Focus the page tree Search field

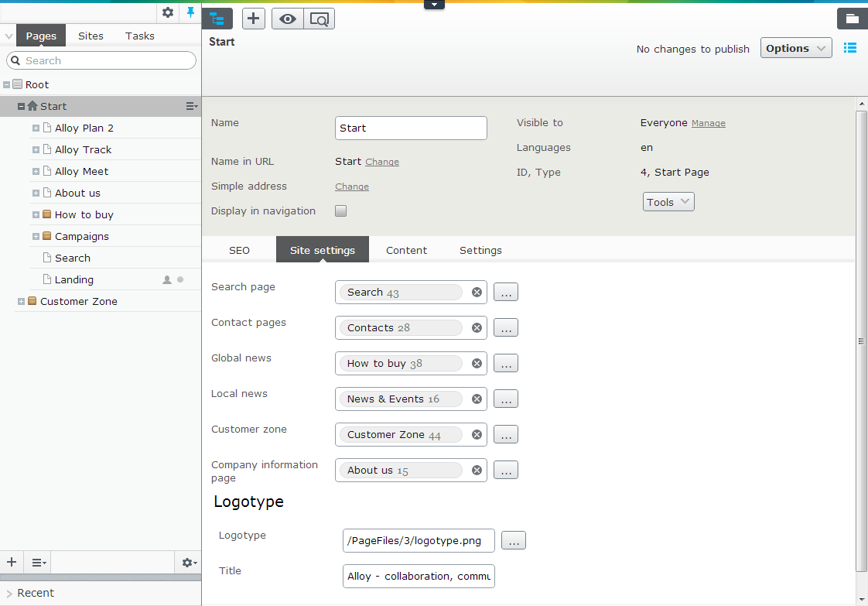click(x=101, y=60)
